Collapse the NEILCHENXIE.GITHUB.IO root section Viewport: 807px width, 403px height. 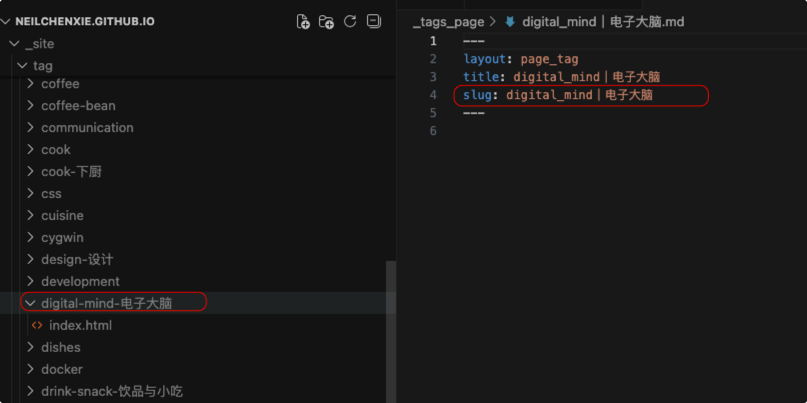point(6,21)
